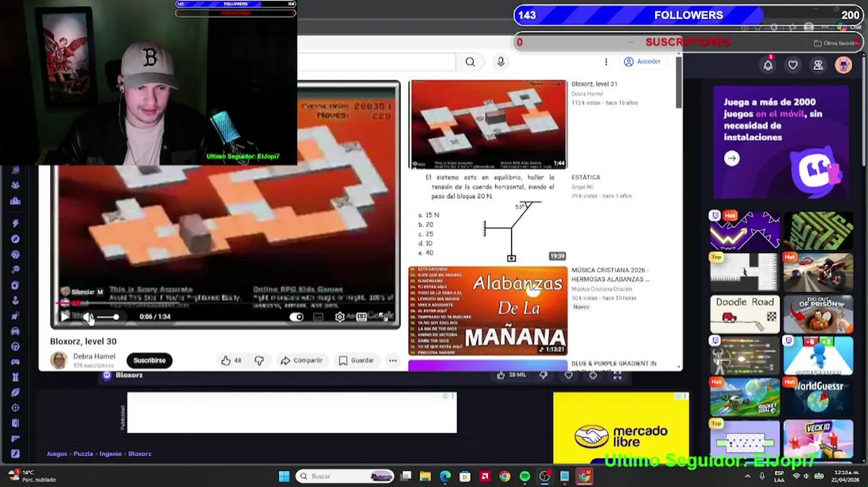This screenshot has width=868, height=487.
Task: Open the Windows Start menu
Action: point(284,476)
